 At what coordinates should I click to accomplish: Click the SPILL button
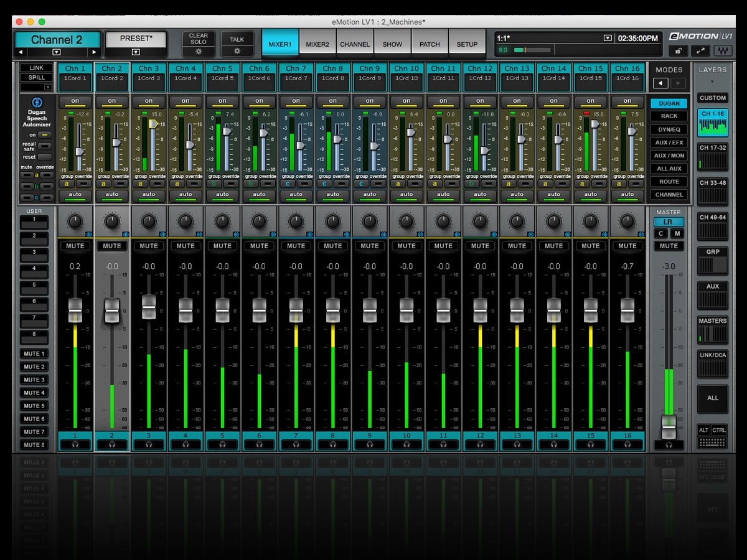tap(37, 78)
